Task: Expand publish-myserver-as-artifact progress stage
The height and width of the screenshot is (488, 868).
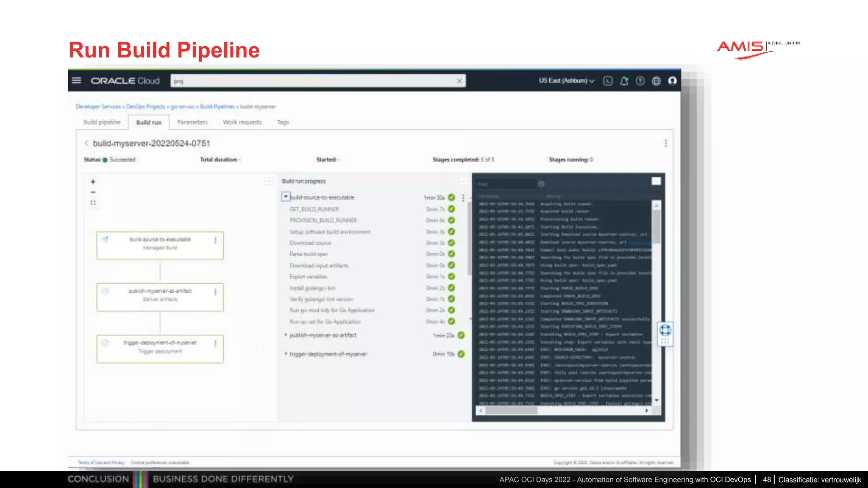Action: pos(286,335)
